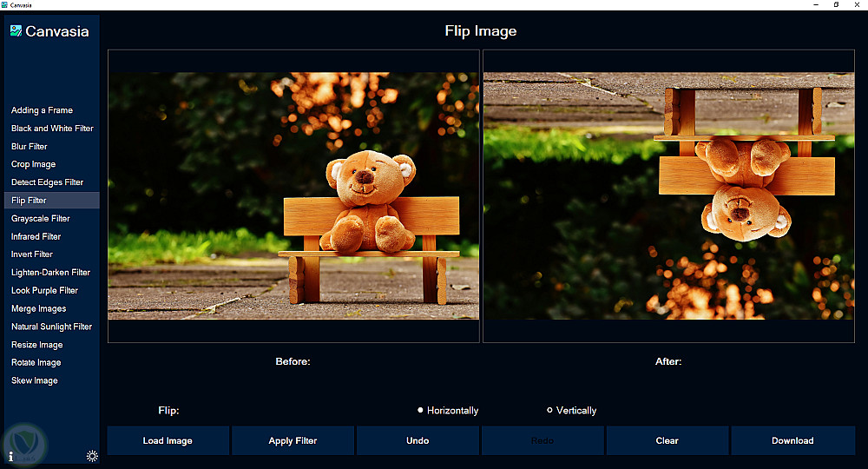Image resolution: width=868 pixels, height=469 pixels.
Task: Click the Flip Image heading
Action: 481,31
